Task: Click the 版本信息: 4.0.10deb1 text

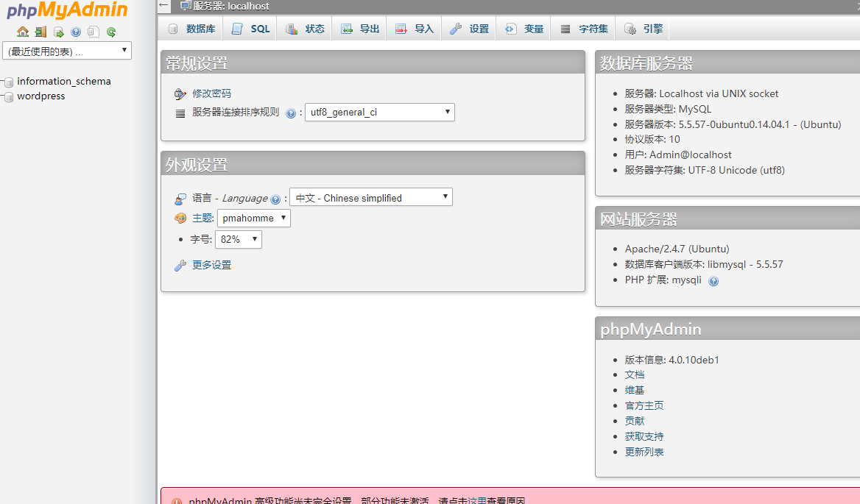Action: point(672,360)
